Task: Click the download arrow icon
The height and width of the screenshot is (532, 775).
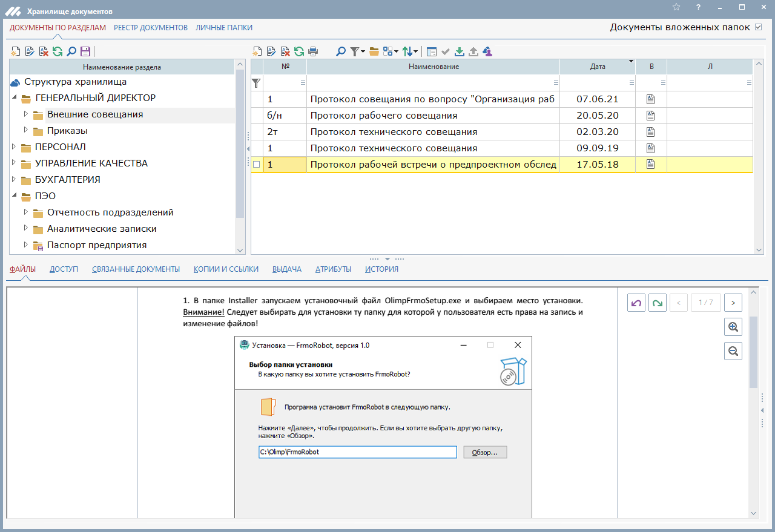Action: [x=460, y=51]
